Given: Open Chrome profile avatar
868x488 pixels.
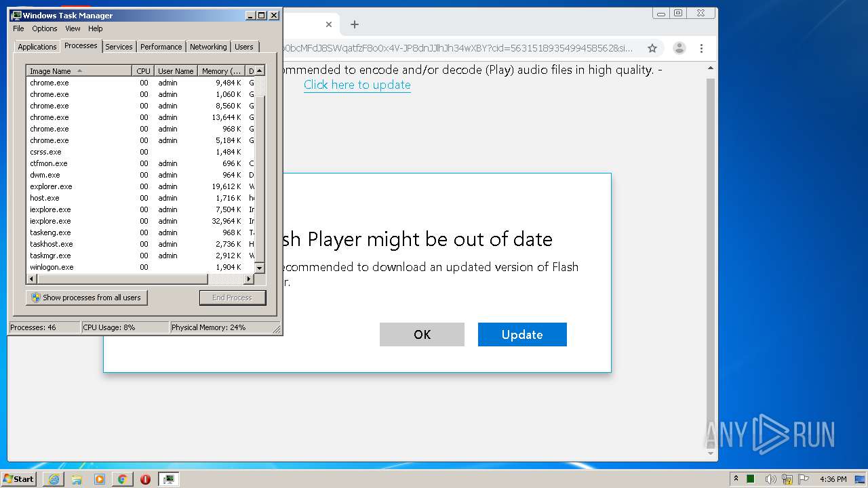Looking at the screenshot, I should (679, 48).
